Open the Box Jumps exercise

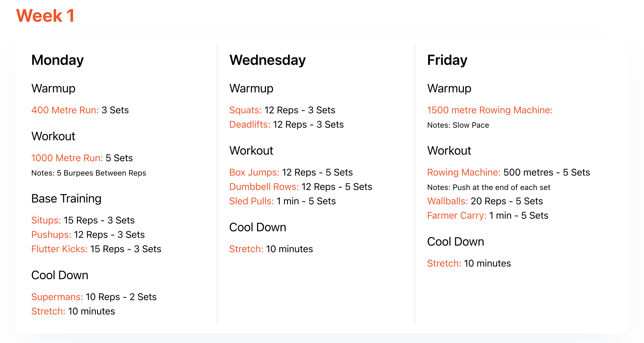click(x=254, y=172)
